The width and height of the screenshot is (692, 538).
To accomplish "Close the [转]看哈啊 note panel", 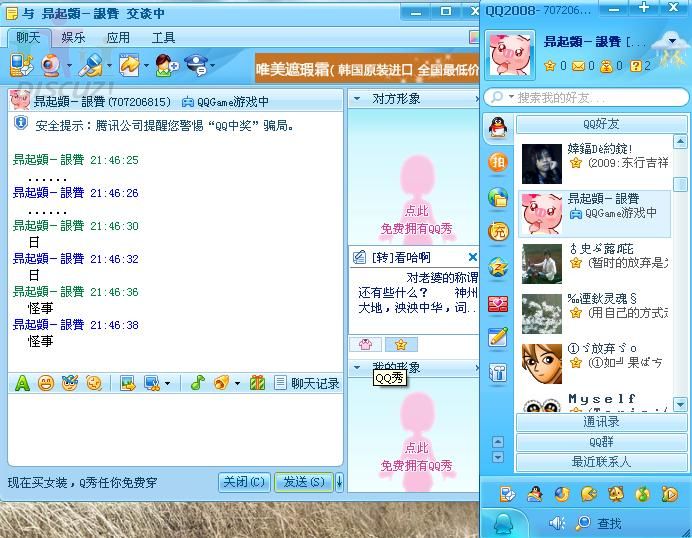I will click(473, 257).
